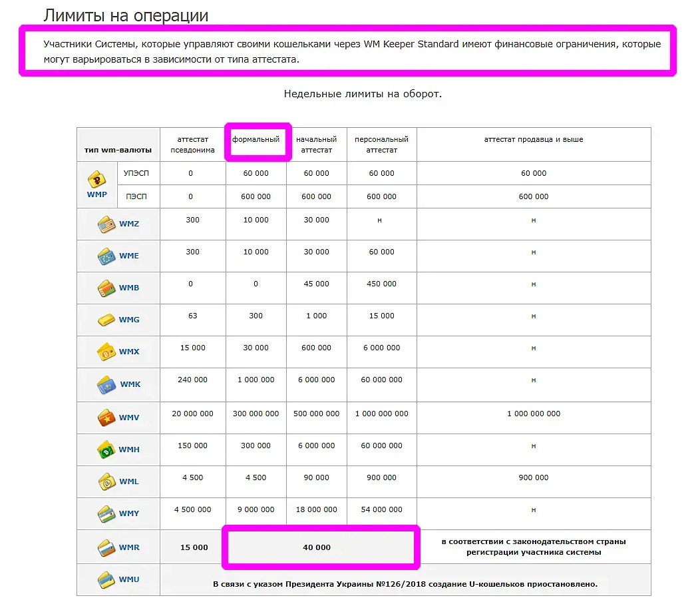The width and height of the screenshot is (700, 604).
Task: Click the WMH green wallet icon
Action: [106, 450]
